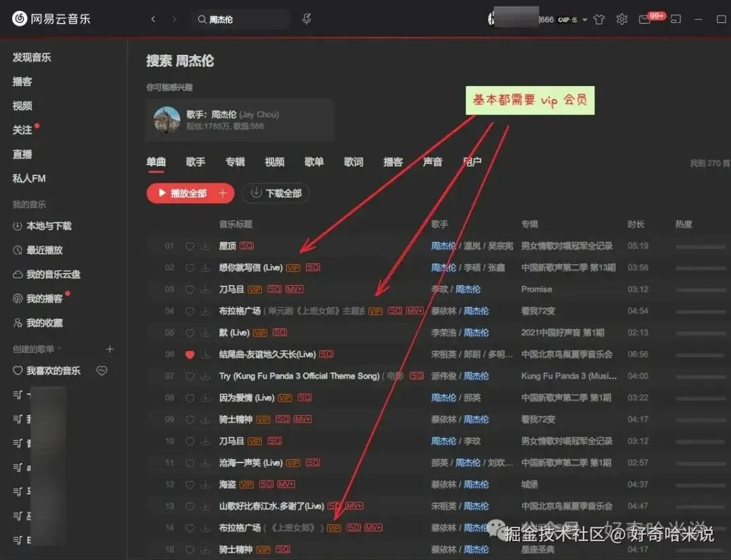
Task: Go forward with the right arrow
Action: click(x=175, y=19)
